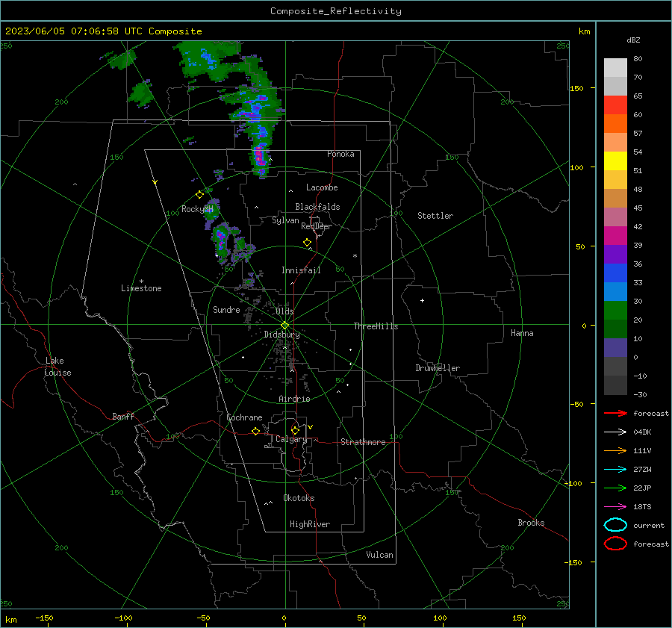Click the Limestone label
Screen dimensions: 672x628
tap(141, 288)
